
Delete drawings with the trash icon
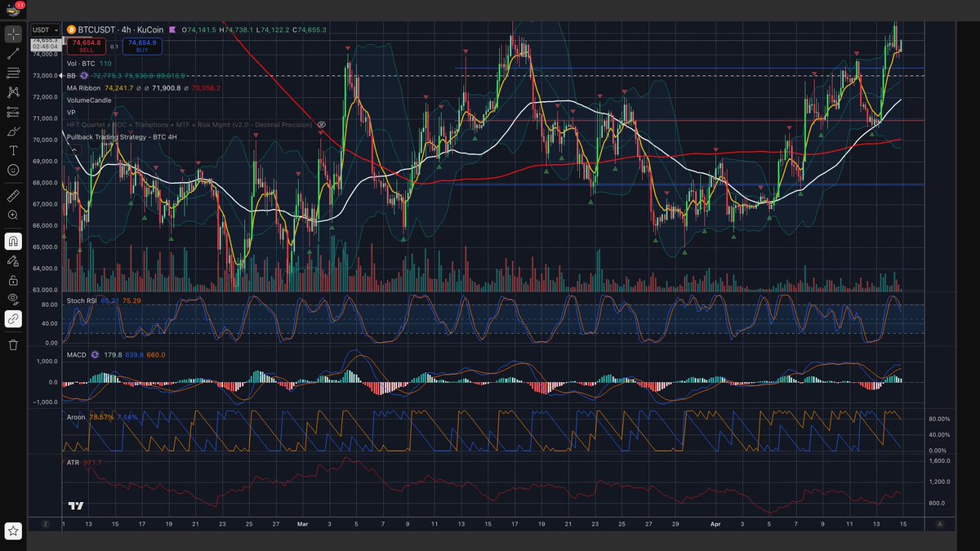tap(13, 345)
